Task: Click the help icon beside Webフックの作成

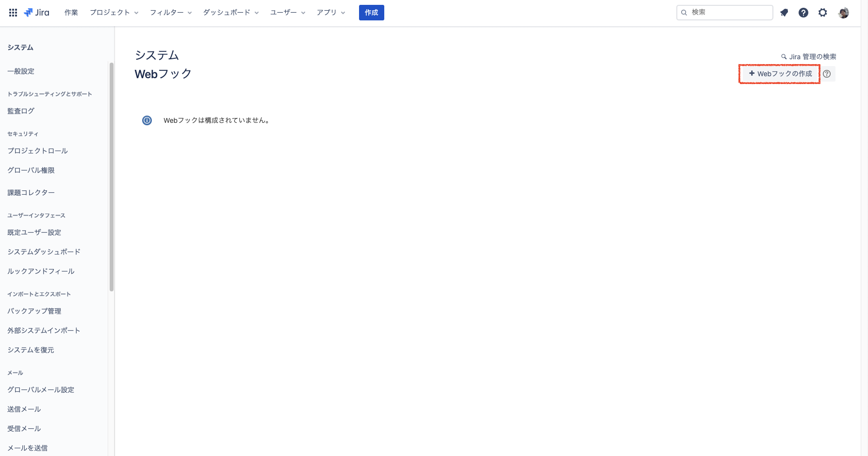Action: [827, 74]
